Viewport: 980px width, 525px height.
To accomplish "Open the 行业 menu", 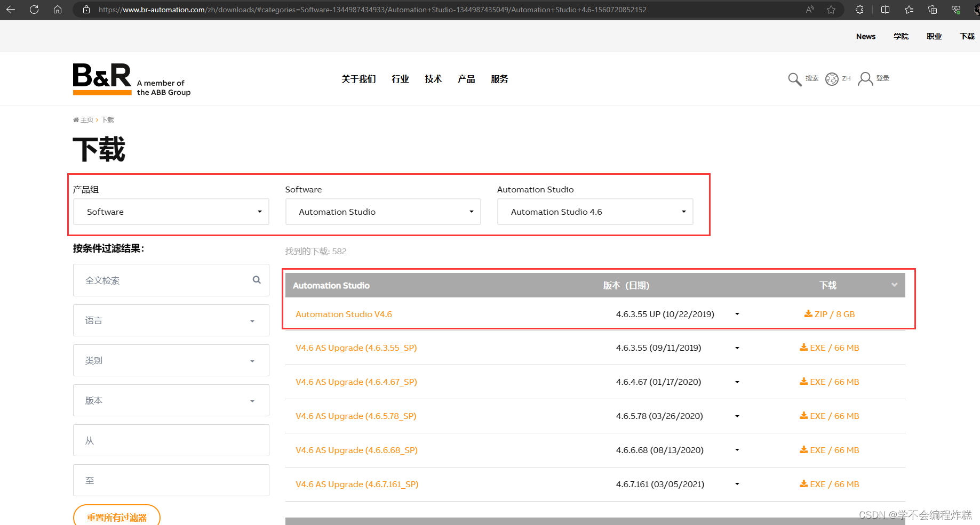I will click(x=400, y=79).
